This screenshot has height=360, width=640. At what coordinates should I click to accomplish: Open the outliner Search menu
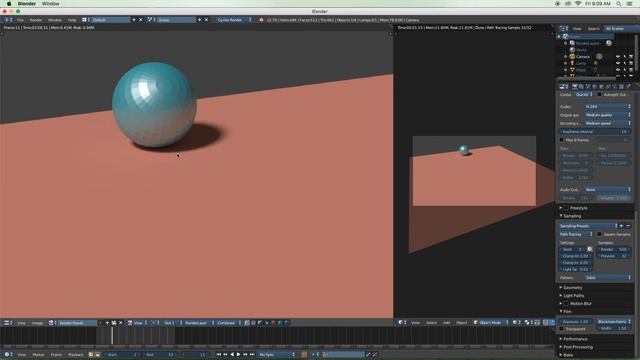tap(593, 29)
